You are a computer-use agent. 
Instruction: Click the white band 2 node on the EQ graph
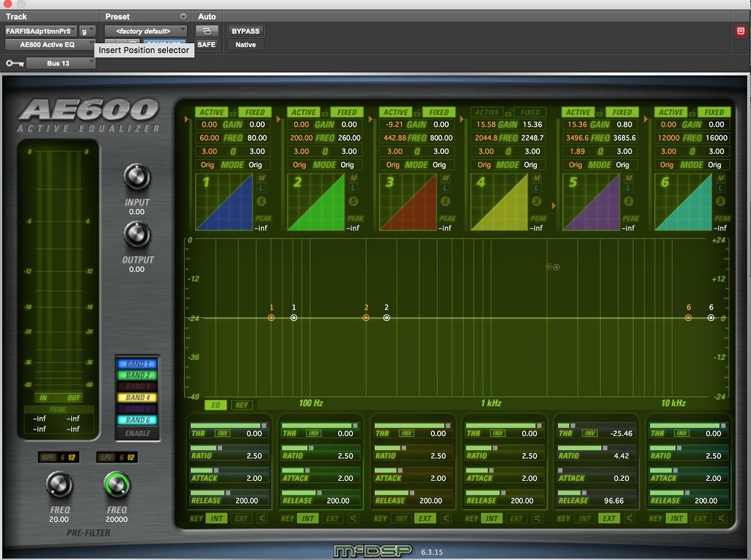pyautogui.click(x=387, y=318)
